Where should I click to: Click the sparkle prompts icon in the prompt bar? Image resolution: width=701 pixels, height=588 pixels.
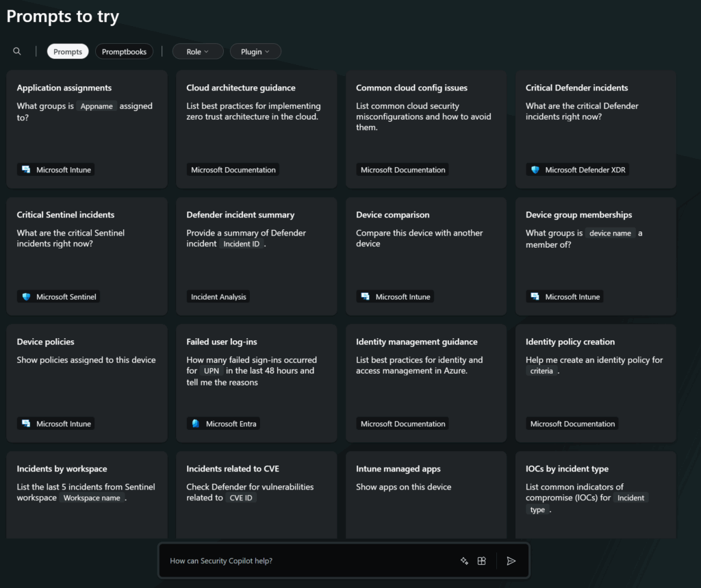(x=465, y=561)
